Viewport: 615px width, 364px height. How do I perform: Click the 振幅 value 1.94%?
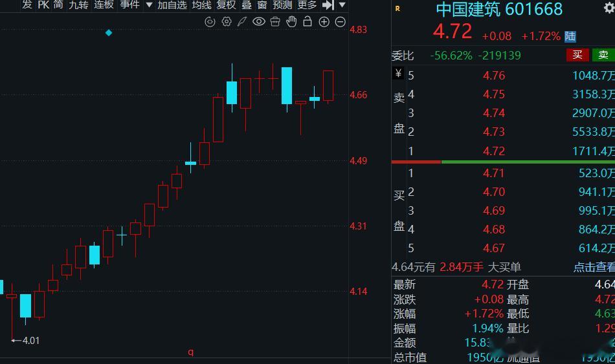click(x=487, y=328)
